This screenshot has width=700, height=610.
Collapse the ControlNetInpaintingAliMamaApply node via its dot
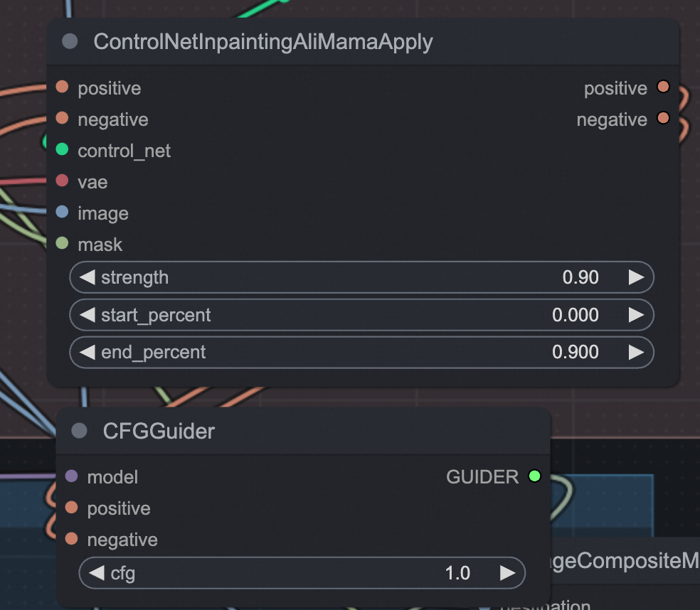click(70, 41)
